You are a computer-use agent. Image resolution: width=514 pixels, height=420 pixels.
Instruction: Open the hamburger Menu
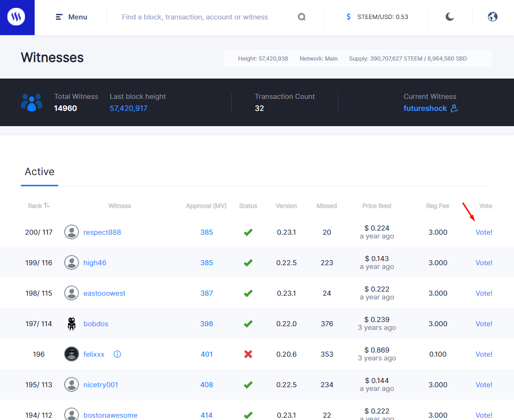pos(72,17)
